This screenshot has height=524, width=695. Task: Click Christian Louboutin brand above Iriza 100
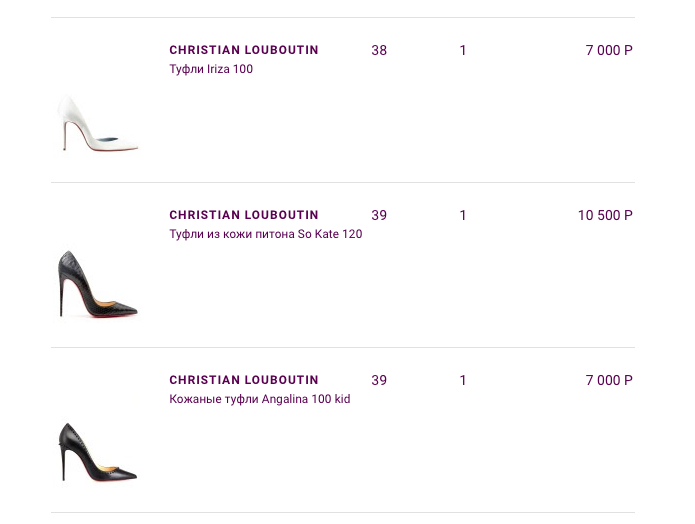(244, 50)
